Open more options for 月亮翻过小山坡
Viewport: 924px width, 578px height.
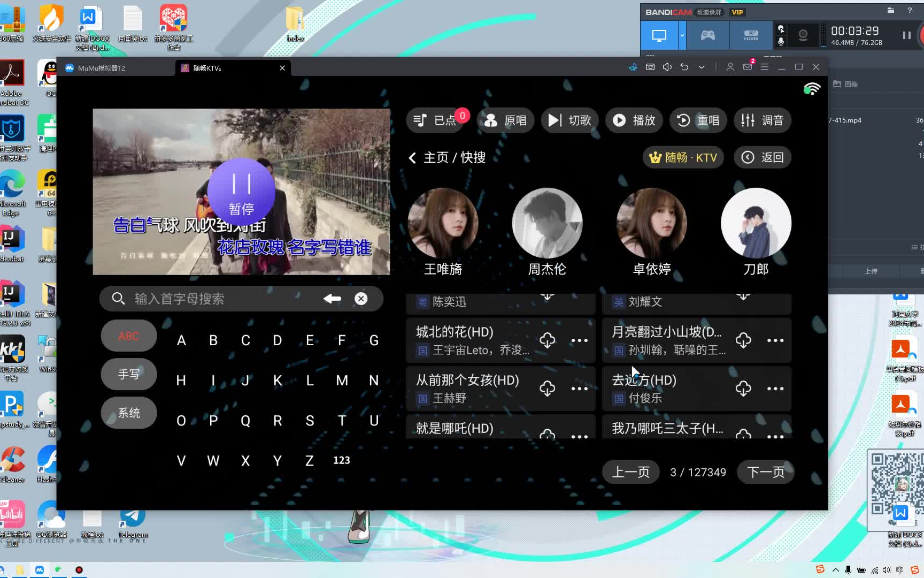(775, 340)
